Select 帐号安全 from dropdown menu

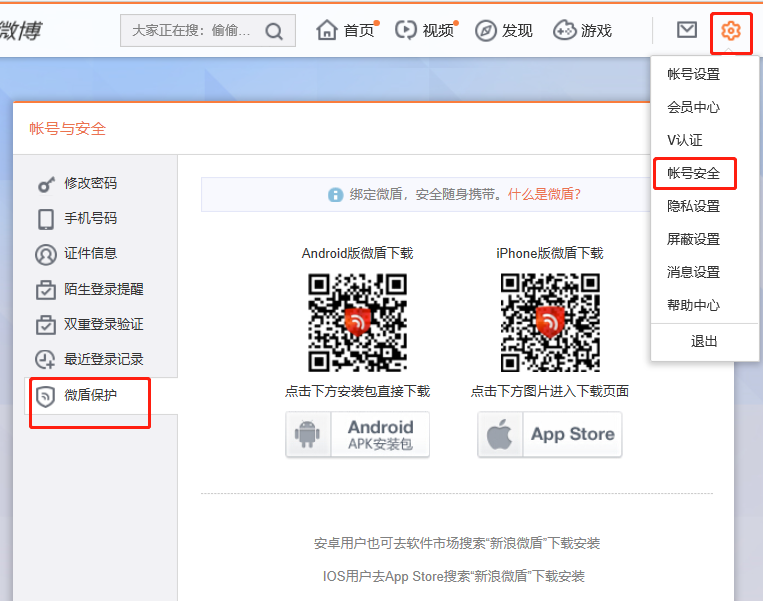(693, 173)
